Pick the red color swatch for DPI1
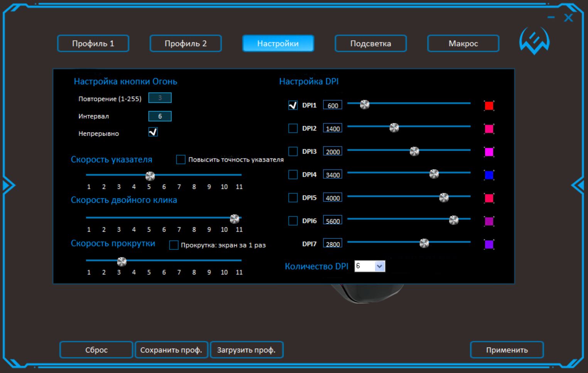Viewport: 588px width, 373px height. (489, 106)
